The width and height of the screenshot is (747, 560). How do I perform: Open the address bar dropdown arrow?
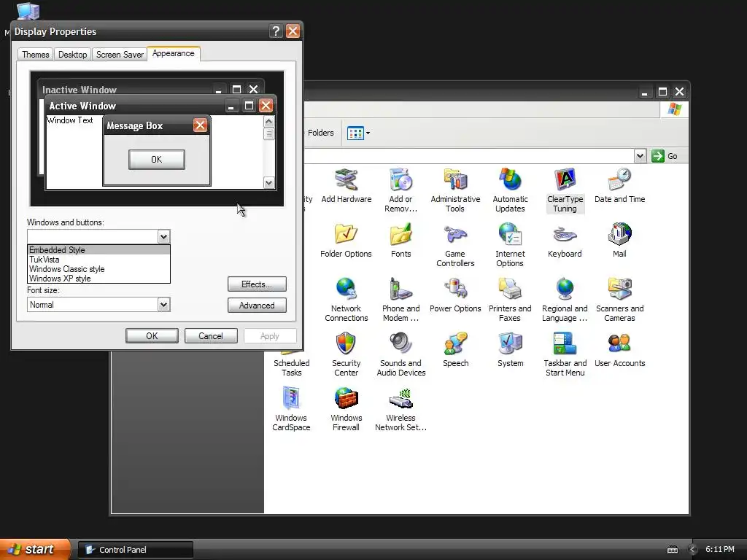point(640,156)
